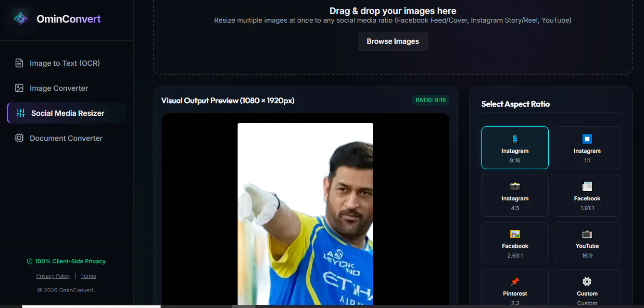
Task: Click the RATIO: 9:16 green badge
Action: coord(430,100)
